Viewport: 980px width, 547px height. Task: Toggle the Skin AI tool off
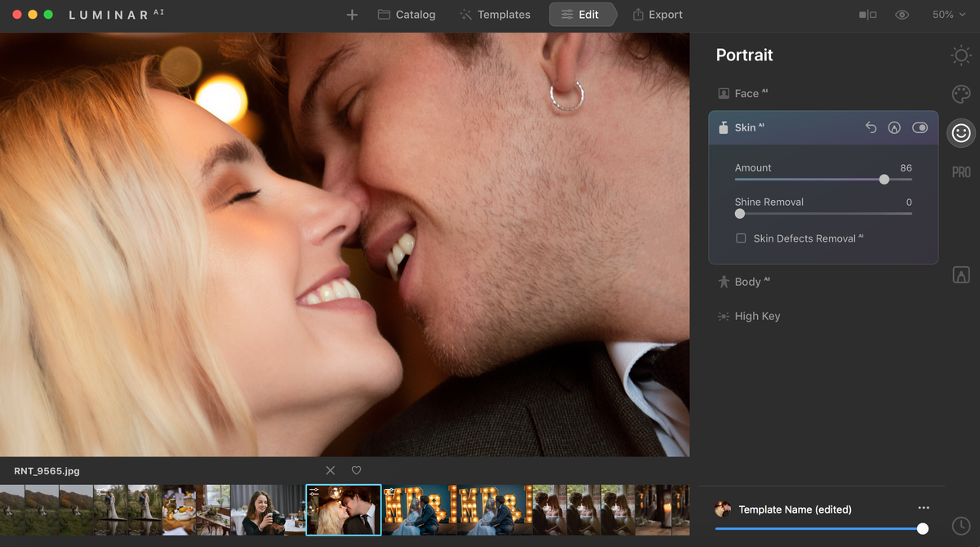[920, 127]
